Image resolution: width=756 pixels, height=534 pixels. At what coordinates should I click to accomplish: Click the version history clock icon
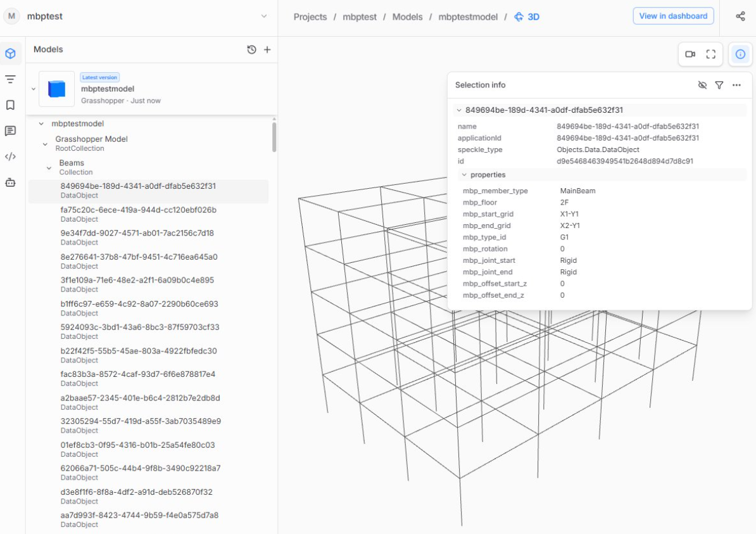point(251,49)
